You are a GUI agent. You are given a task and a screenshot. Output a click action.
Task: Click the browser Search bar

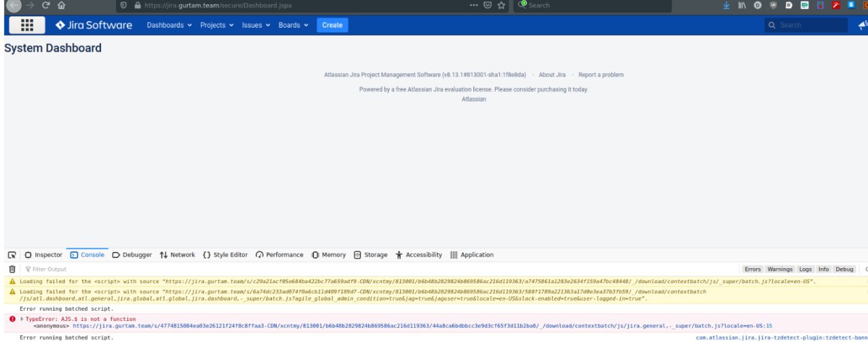[591, 5]
